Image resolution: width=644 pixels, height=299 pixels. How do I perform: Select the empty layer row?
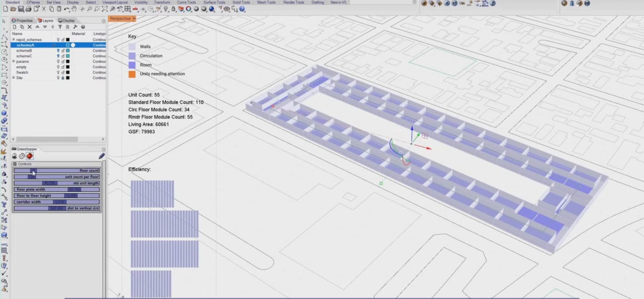point(58,67)
